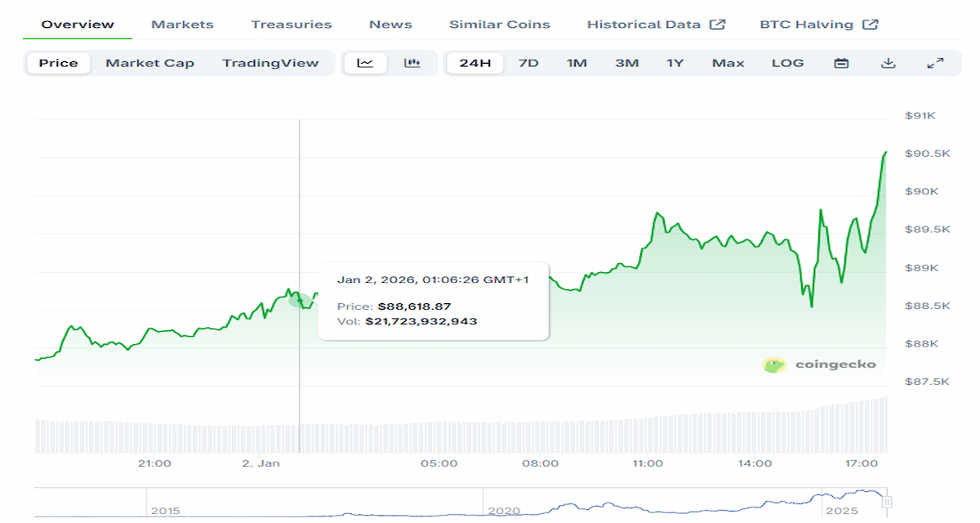Open the calendar date picker icon
This screenshot has height=523, width=980.
click(840, 62)
